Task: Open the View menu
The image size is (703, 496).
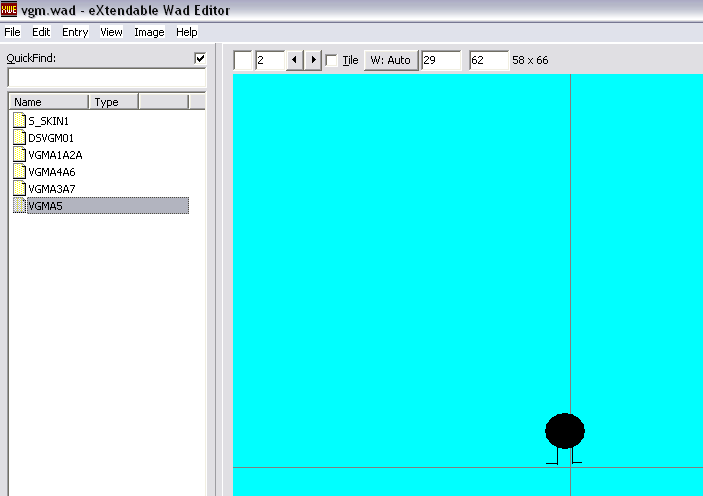Action: pyautogui.click(x=111, y=32)
